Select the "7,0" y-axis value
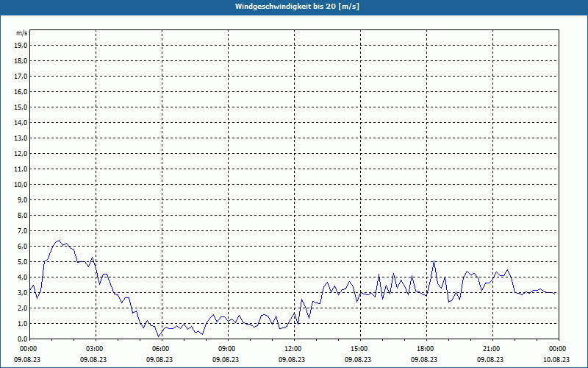588x368 pixels. point(23,230)
